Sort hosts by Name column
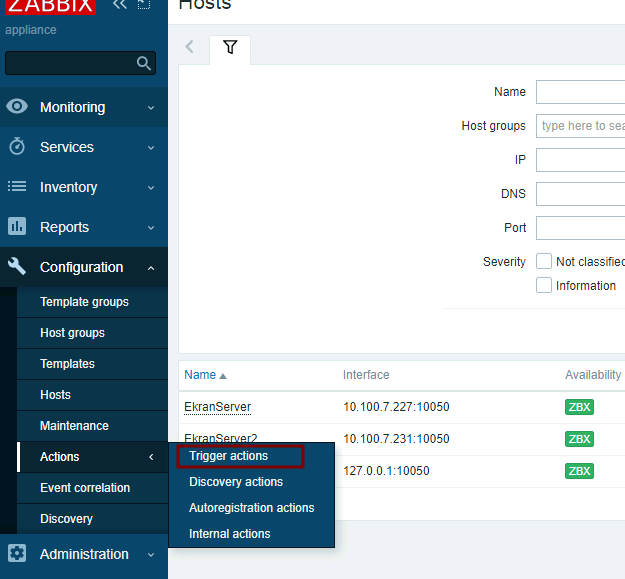Screen dimensions: 625x579 pos(200,375)
